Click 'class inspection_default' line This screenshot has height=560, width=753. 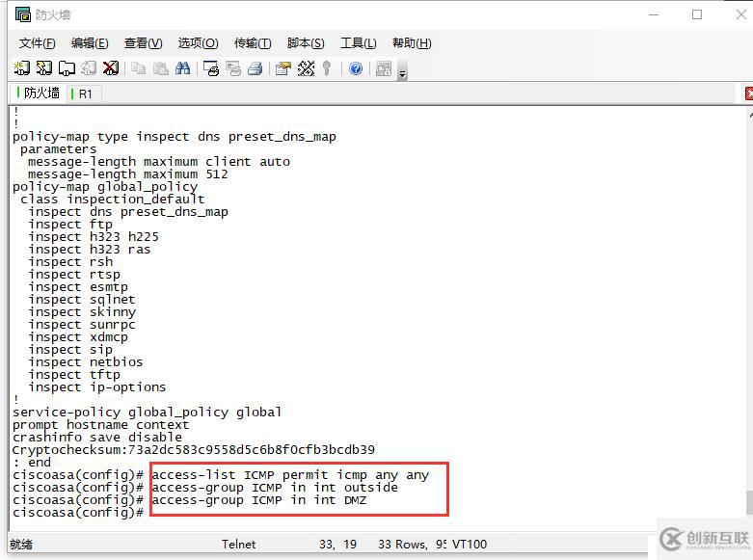(113, 200)
